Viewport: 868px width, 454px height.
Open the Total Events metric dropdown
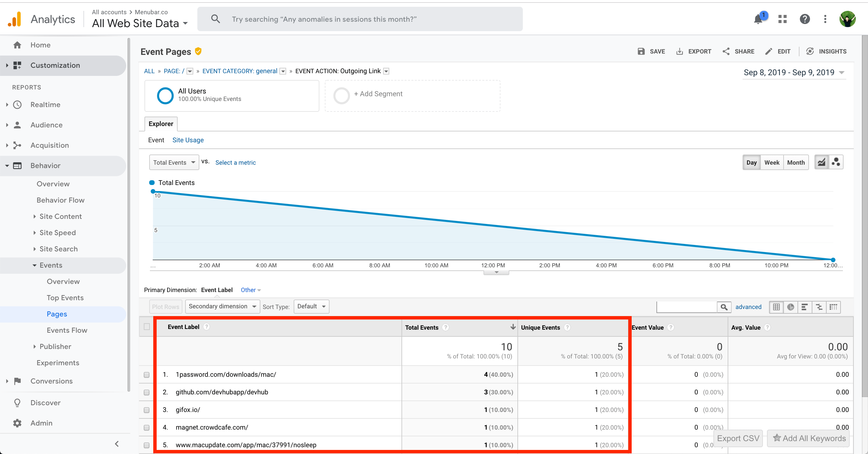[x=174, y=162]
